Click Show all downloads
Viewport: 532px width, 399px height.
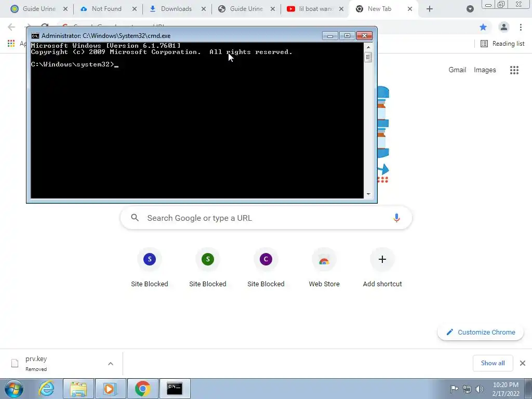point(493,363)
